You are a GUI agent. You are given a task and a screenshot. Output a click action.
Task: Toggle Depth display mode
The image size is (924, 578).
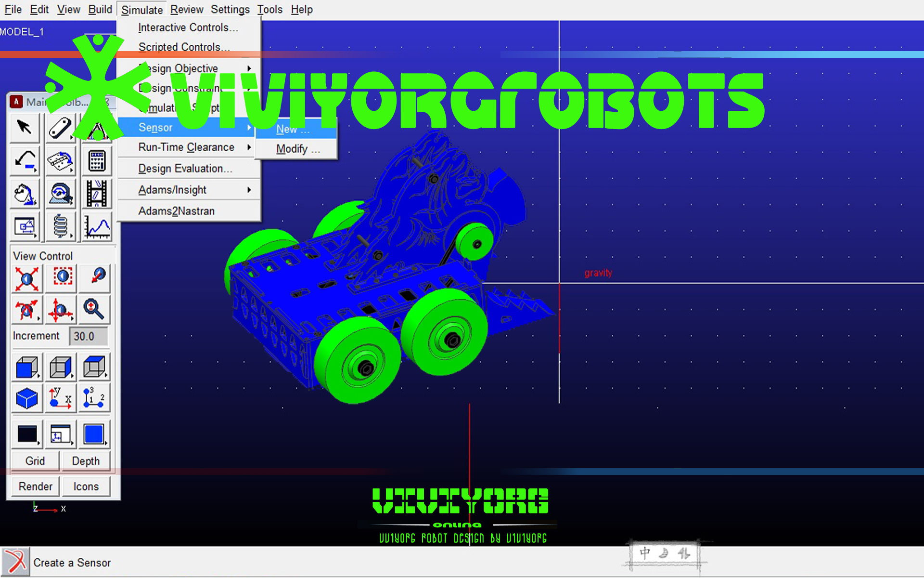pos(86,461)
